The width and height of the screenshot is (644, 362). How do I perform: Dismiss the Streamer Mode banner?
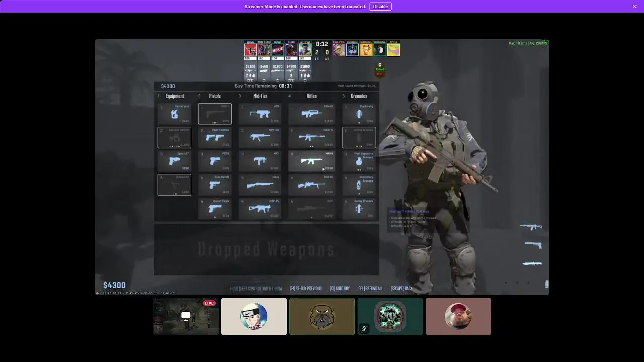tap(635, 7)
